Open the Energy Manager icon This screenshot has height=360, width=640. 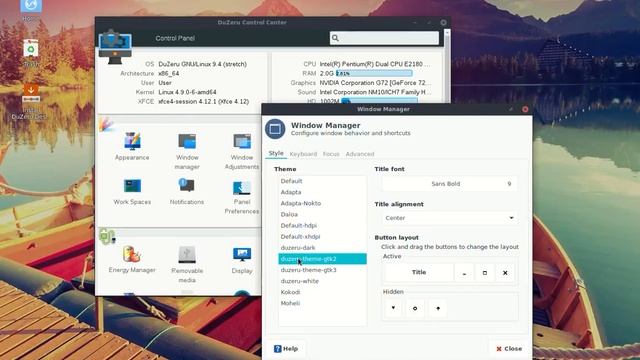click(132, 259)
